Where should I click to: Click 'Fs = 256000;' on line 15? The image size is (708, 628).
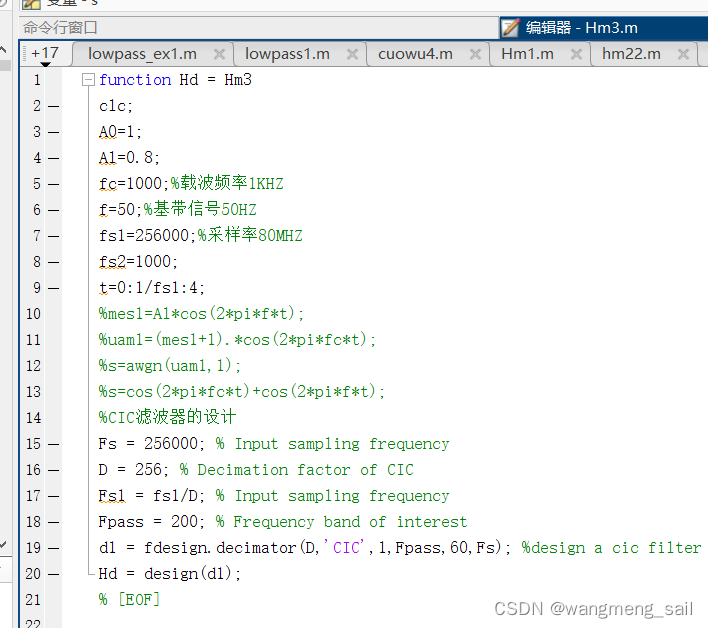coord(152,444)
